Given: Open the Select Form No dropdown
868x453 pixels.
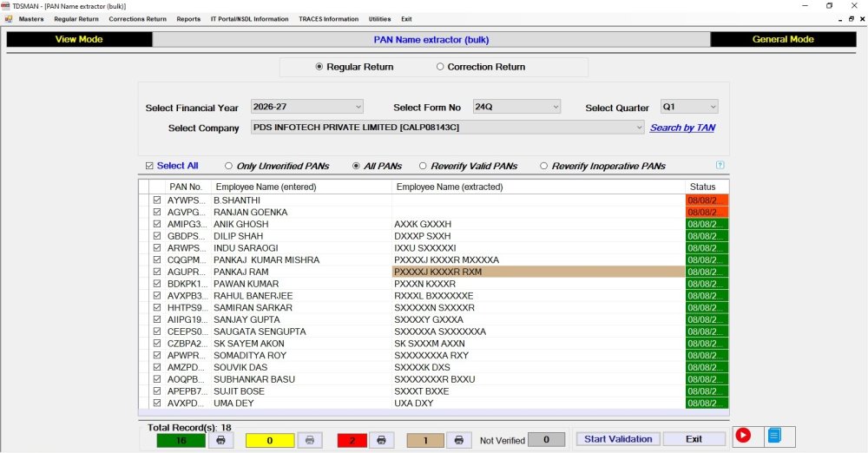Looking at the screenshot, I should (x=516, y=107).
